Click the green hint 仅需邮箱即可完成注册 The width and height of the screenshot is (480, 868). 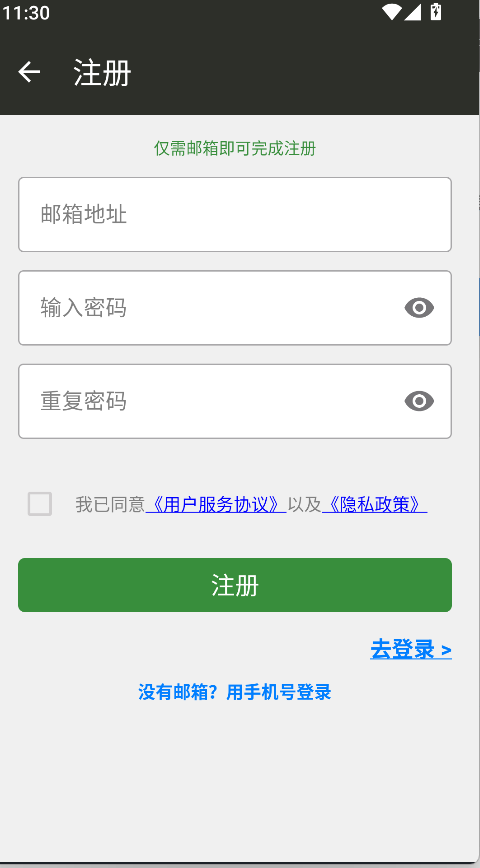[235, 148]
